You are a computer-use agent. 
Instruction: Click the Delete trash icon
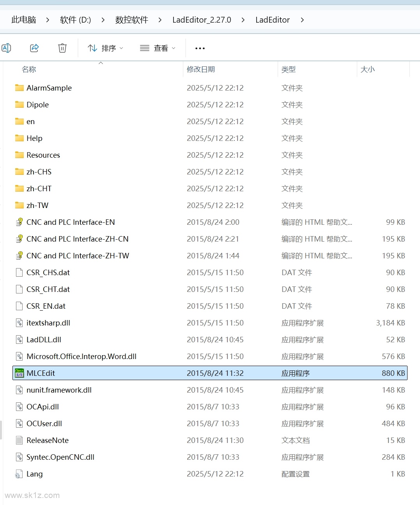pos(62,48)
